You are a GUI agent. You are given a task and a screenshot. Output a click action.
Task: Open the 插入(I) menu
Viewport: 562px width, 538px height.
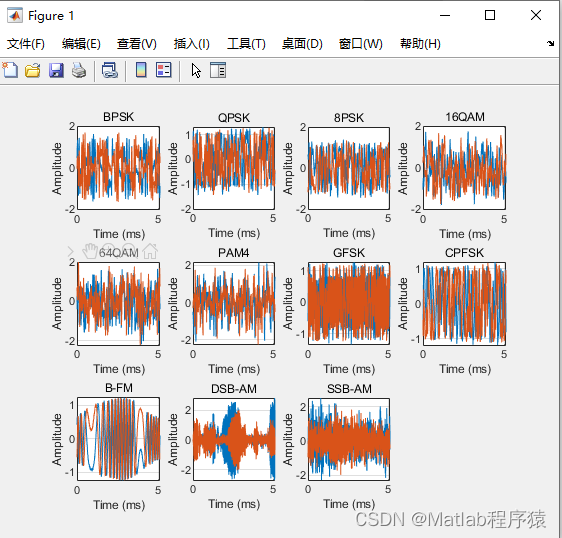[191, 44]
